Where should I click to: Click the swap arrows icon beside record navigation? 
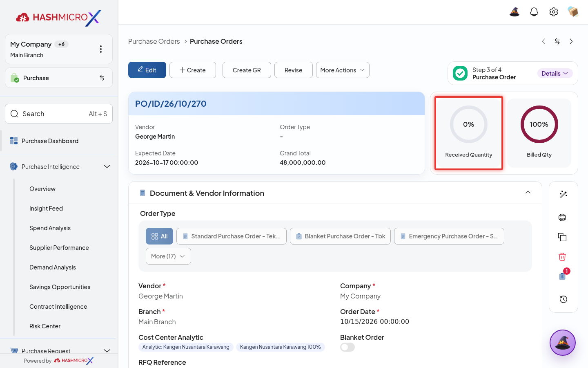click(557, 41)
